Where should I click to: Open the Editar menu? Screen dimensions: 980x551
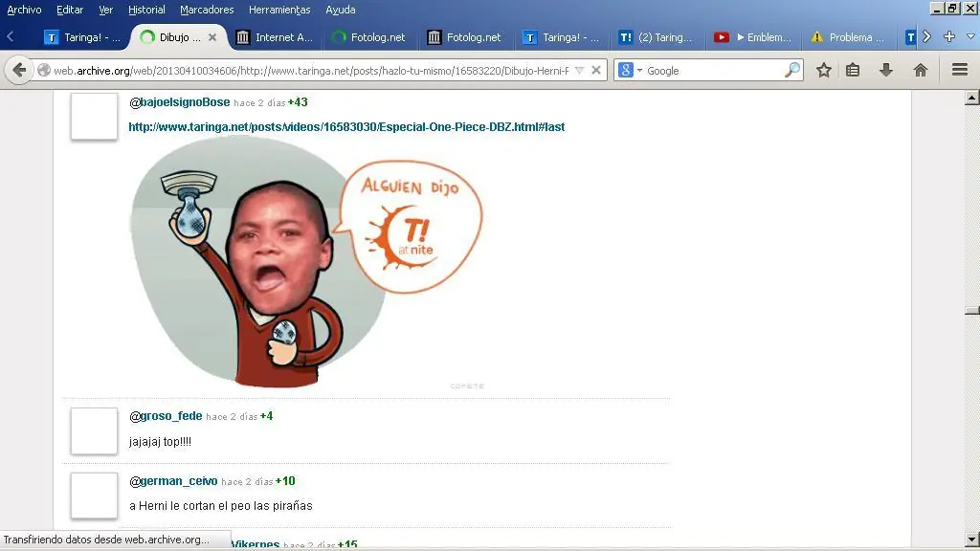tap(69, 10)
